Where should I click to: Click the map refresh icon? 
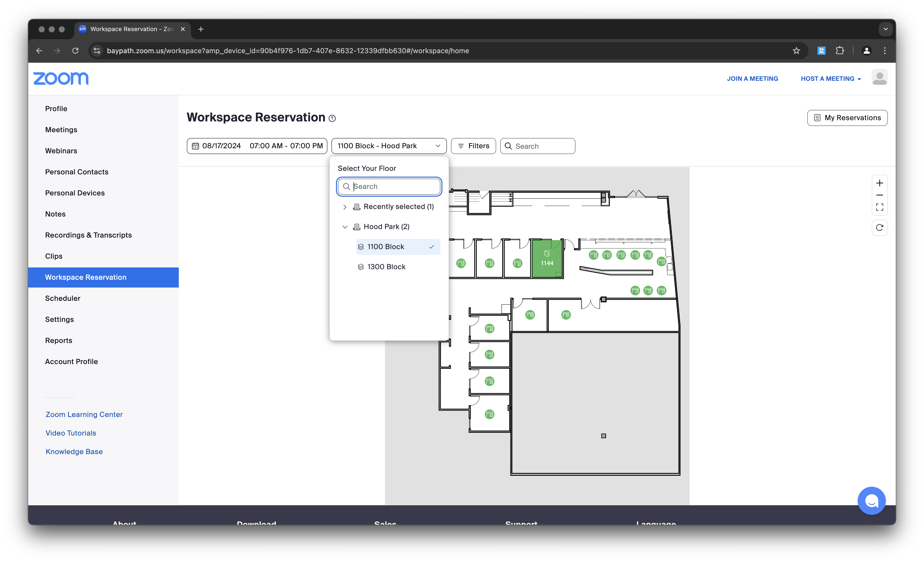click(x=879, y=227)
